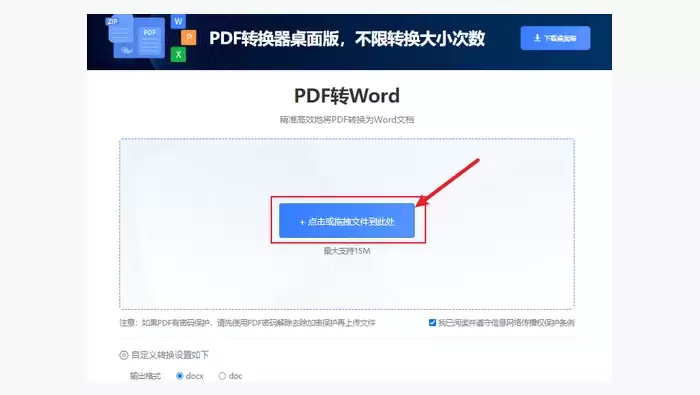Click the orange PowerPoint P icon in banner
700x395 pixels.
click(188, 38)
